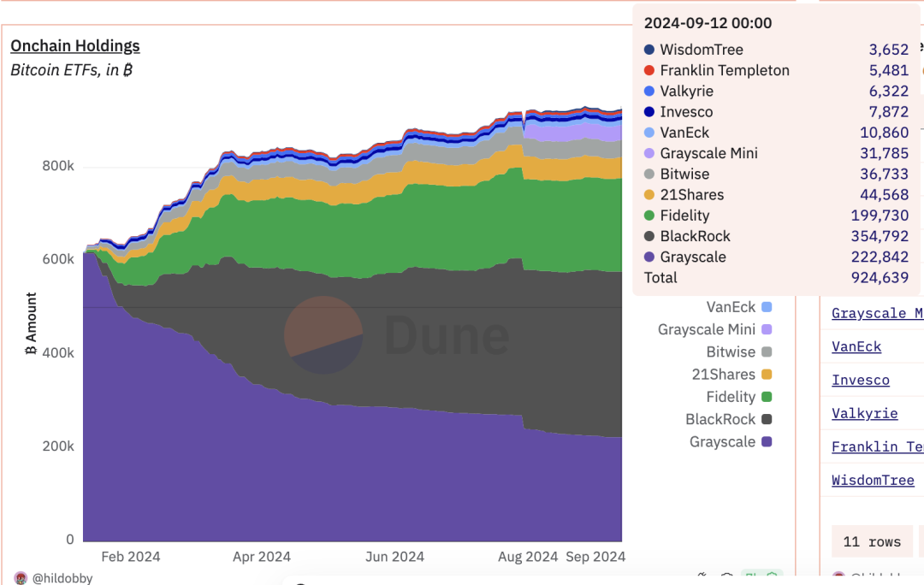Click the @hildobby author link under chart
Viewport: 924px width, 585px height.
[62, 578]
